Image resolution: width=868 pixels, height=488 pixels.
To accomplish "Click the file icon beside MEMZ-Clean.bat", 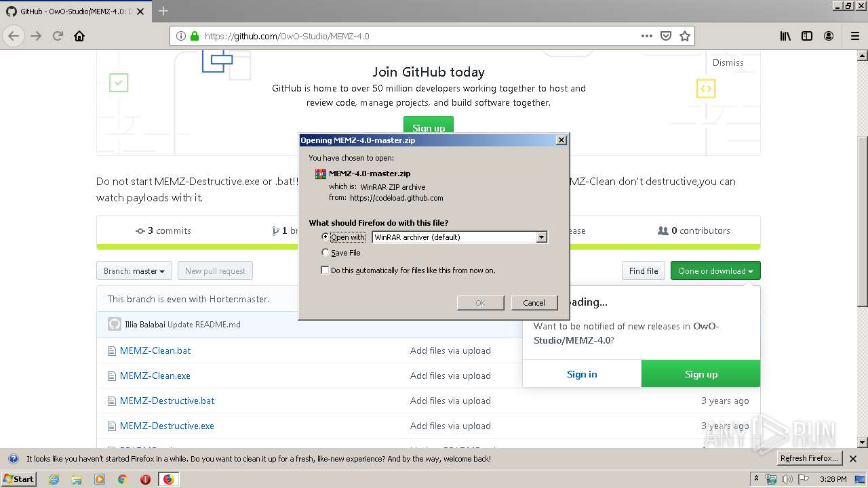I will tap(112, 351).
